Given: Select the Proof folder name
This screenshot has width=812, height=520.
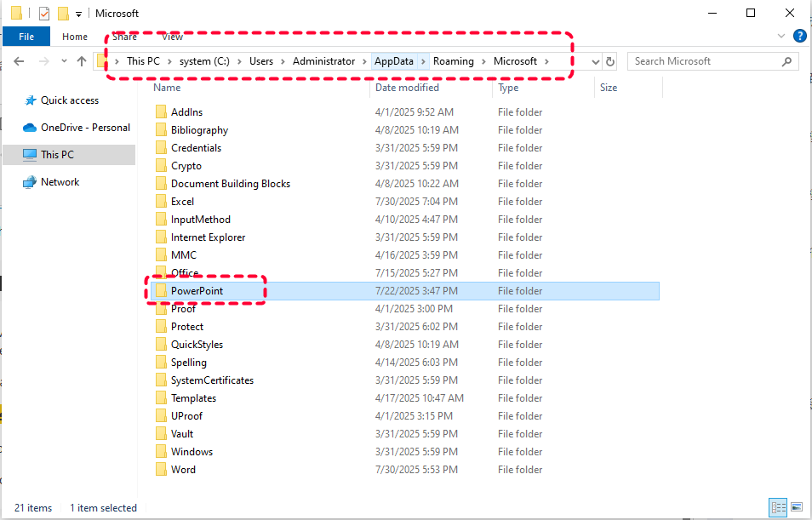Looking at the screenshot, I should (x=183, y=309).
